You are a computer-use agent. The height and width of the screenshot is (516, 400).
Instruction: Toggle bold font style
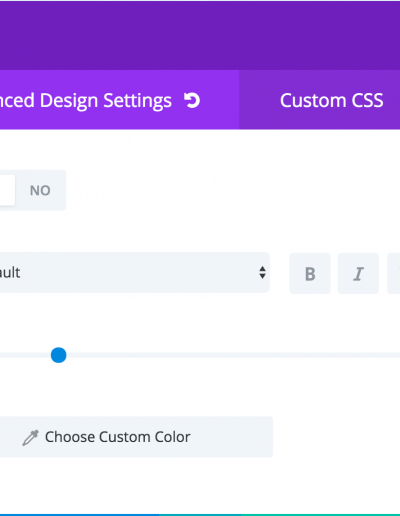point(310,273)
